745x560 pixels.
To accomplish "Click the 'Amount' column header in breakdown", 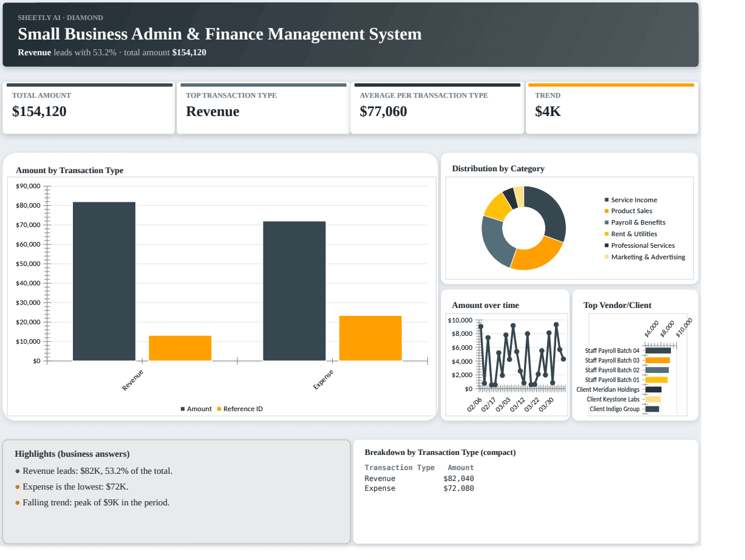I will coord(461,468).
